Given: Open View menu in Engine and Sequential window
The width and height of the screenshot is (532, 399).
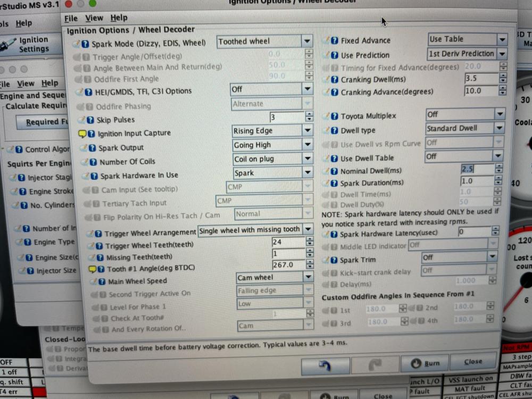Looking at the screenshot, I should tap(26, 84).
